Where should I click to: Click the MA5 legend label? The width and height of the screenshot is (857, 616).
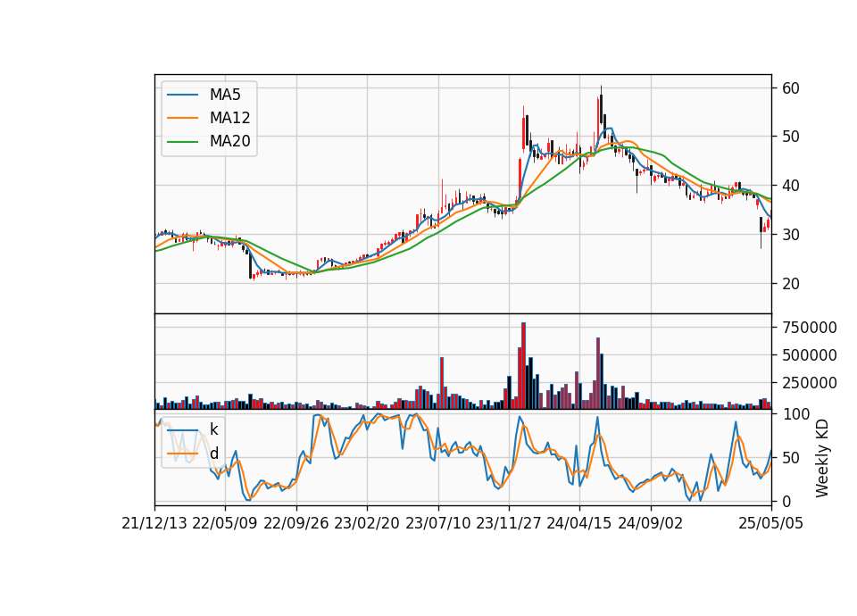(225, 95)
